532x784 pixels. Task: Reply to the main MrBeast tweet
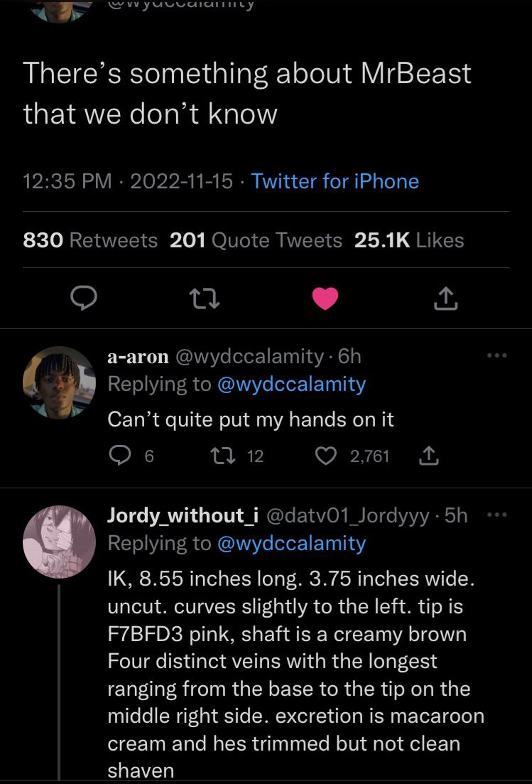tap(85, 299)
